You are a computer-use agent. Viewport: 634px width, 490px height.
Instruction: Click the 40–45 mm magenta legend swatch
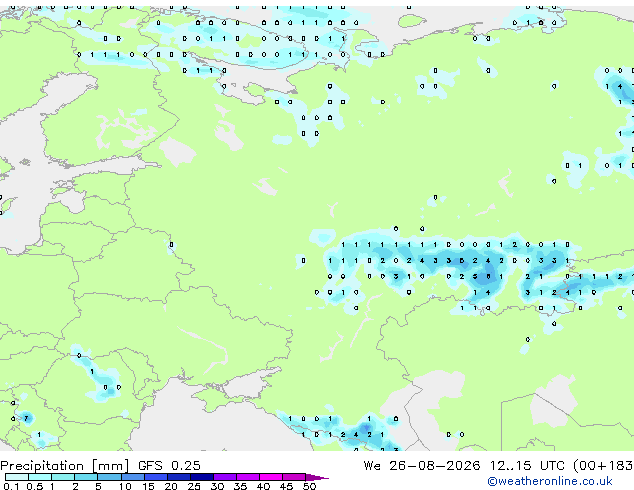tap(271, 477)
